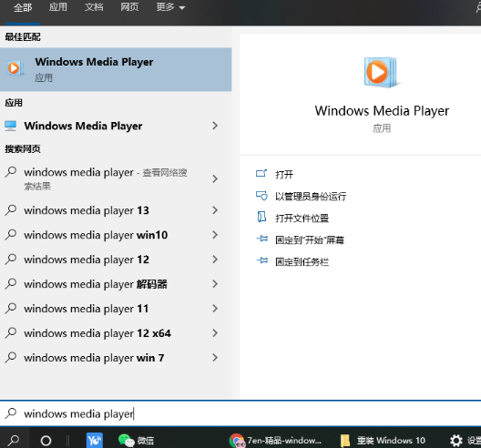
Task: Switch to the 应用 tab
Action: [x=58, y=7]
